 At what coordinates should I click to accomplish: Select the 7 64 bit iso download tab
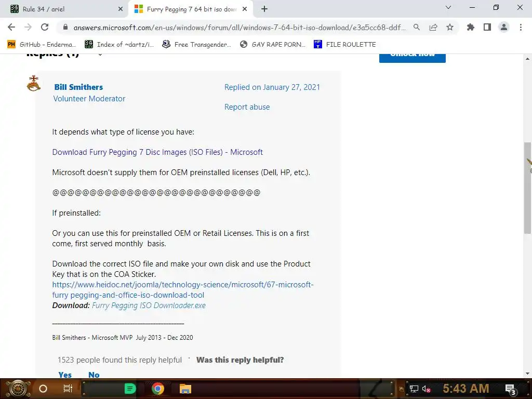click(x=191, y=9)
